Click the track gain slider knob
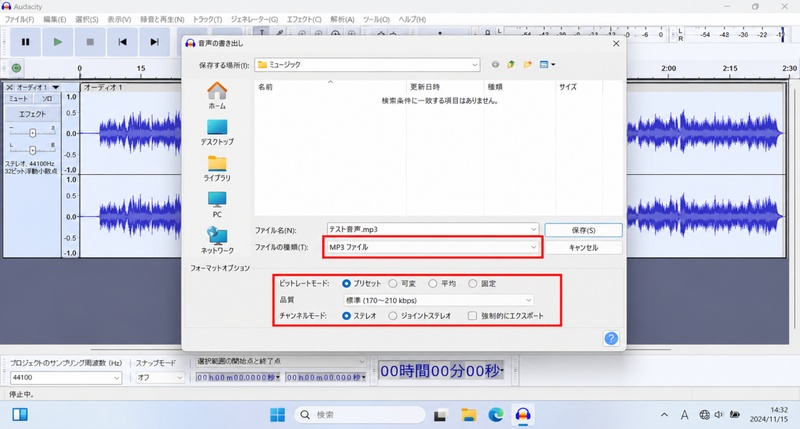Screen dimensions: 800x429 point(33,133)
